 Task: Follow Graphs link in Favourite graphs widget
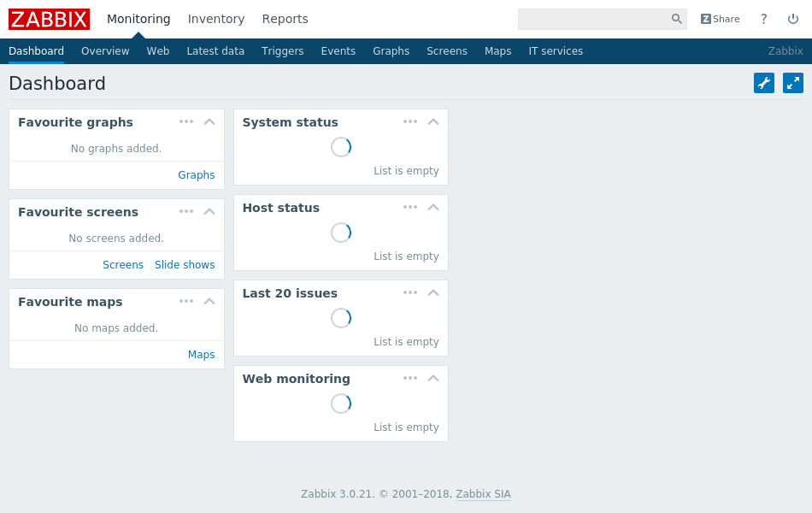click(197, 175)
